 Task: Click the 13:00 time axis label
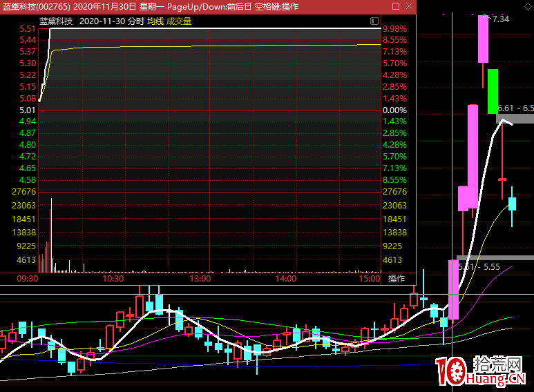pos(200,279)
